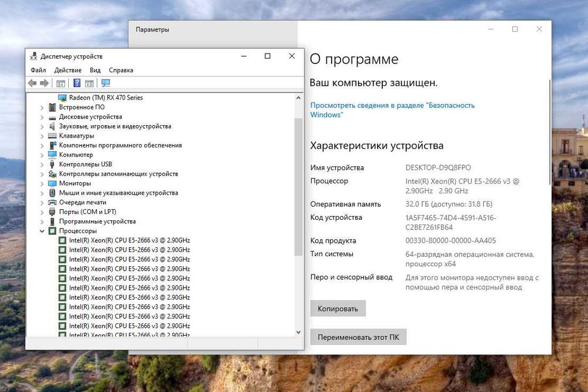This screenshot has width=588, height=392.
Task: Expand the Мониторы node
Action: tap(42, 183)
